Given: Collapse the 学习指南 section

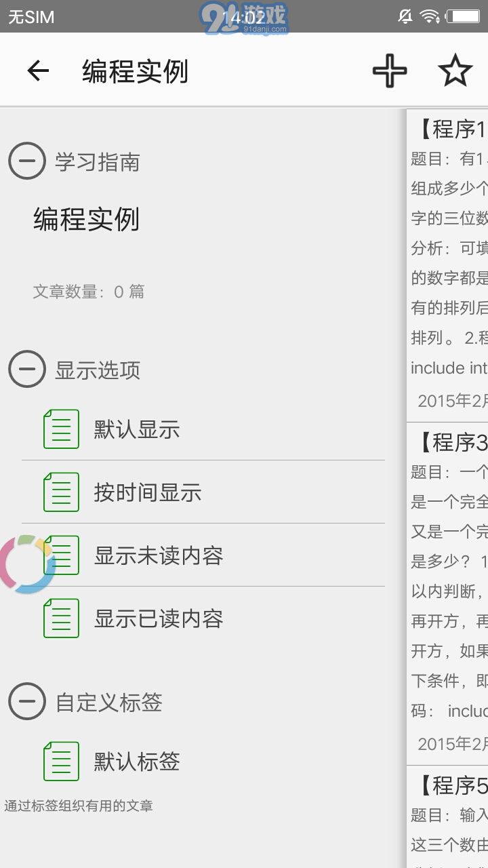Looking at the screenshot, I should (x=26, y=161).
